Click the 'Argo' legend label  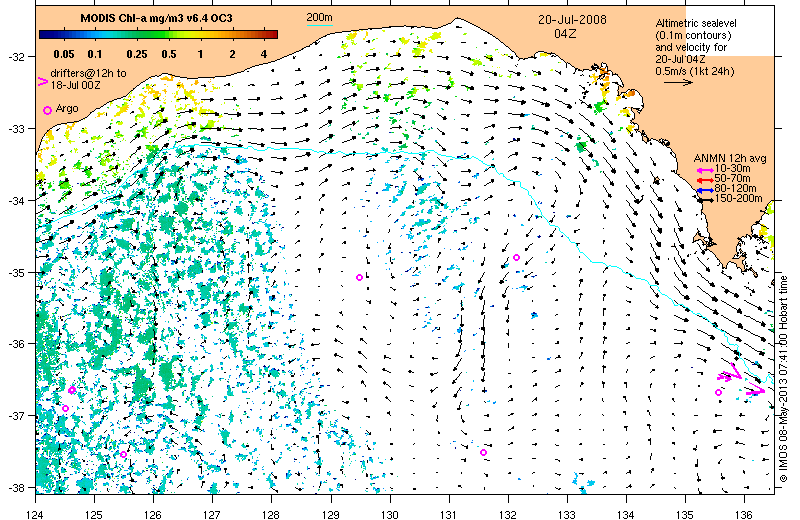tap(67, 108)
